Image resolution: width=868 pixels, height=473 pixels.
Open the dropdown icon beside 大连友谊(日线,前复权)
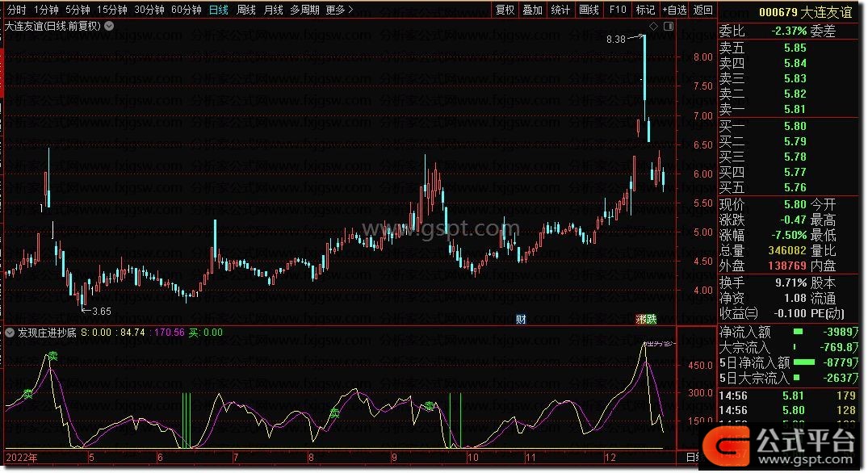click(109, 26)
